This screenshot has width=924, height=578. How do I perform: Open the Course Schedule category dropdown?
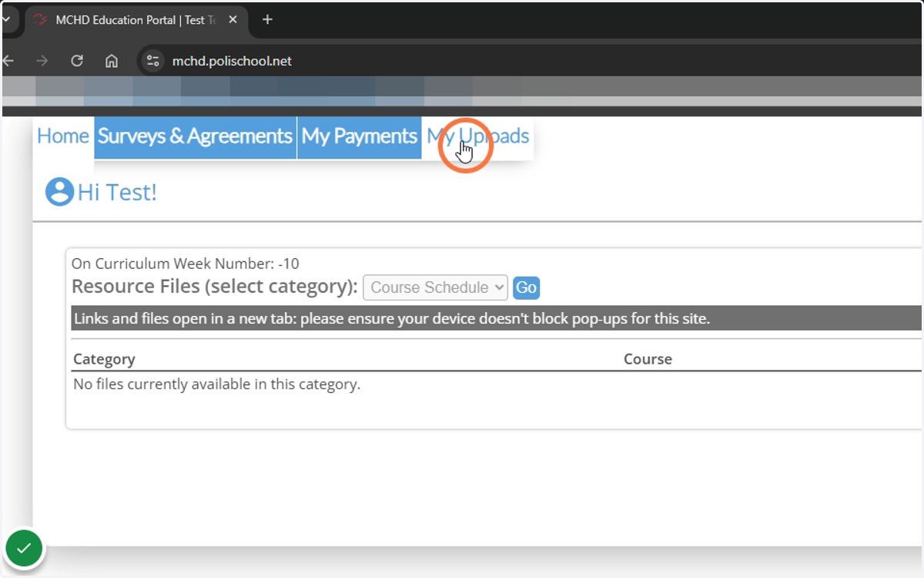pyautogui.click(x=435, y=287)
